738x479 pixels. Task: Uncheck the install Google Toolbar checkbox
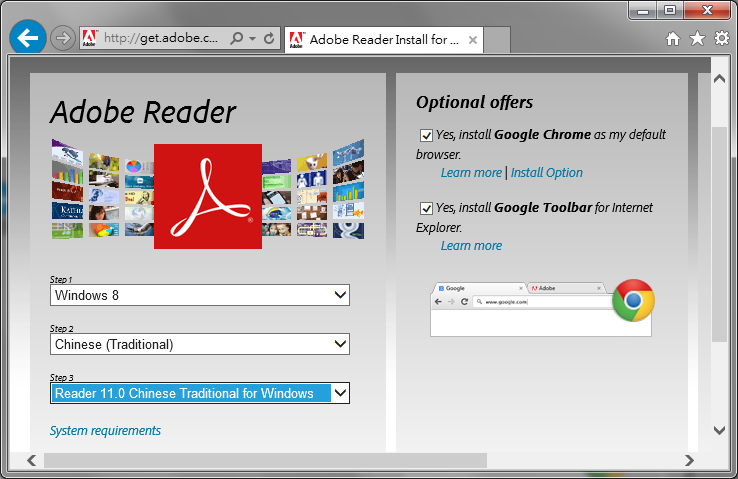[427, 208]
